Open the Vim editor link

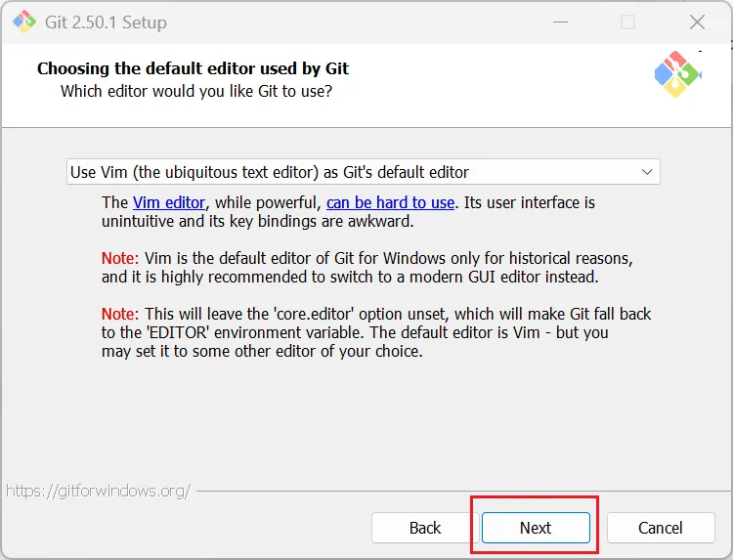pyautogui.click(x=169, y=202)
